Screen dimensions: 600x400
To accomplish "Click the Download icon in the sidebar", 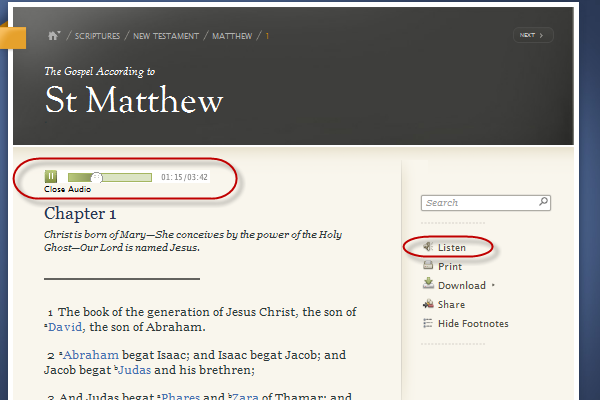I will click(x=428, y=285).
